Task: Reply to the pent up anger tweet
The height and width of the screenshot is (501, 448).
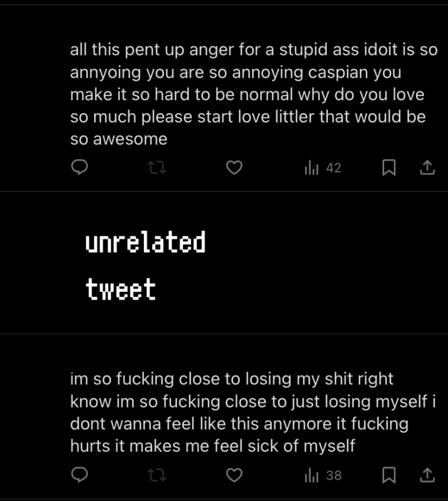Action: 79,168
